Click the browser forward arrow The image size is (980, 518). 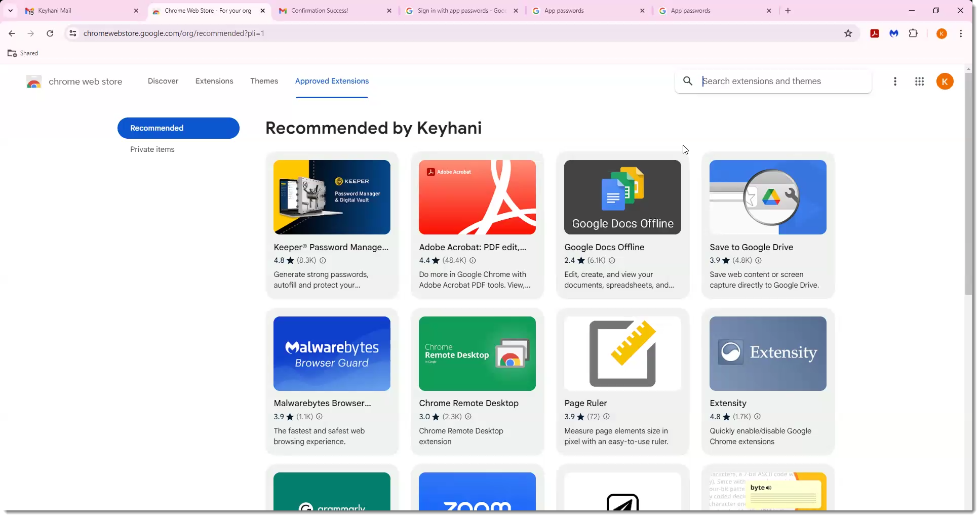pyautogui.click(x=31, y=33)
